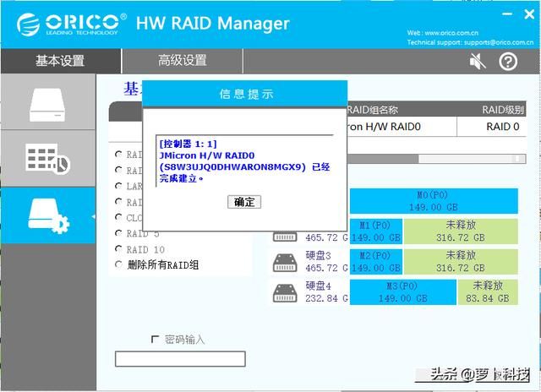Click 未释放 316.72 GB block of 硬盘3
Screen dimensions: 541x392
[461, 262]
